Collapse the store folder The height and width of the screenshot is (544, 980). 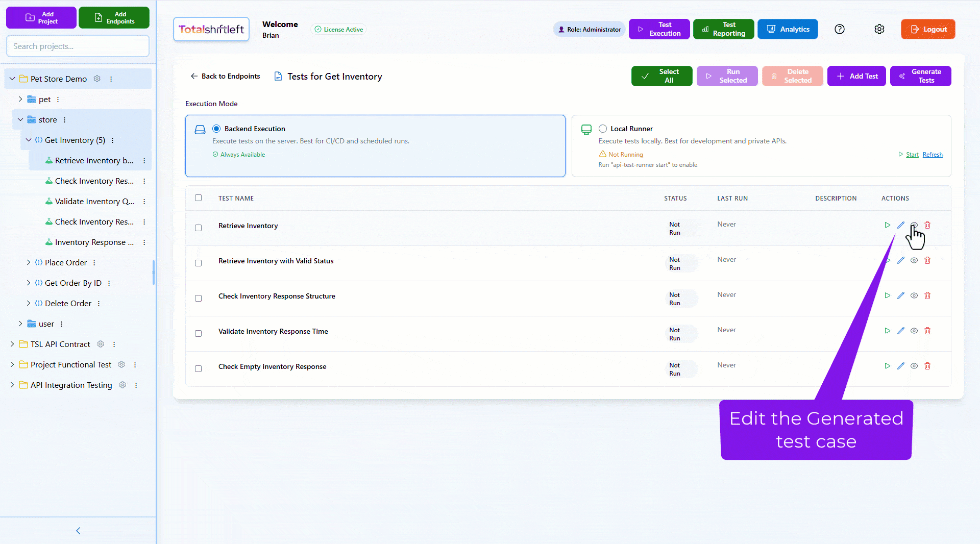[20, 119]
